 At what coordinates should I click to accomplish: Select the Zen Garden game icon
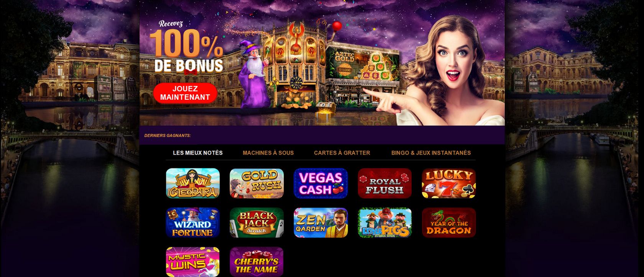[320, 223]
